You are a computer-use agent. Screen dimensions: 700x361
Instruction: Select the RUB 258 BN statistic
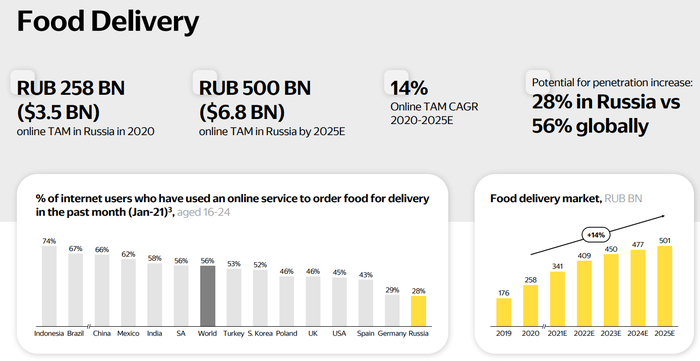click(x=71, y=88)
